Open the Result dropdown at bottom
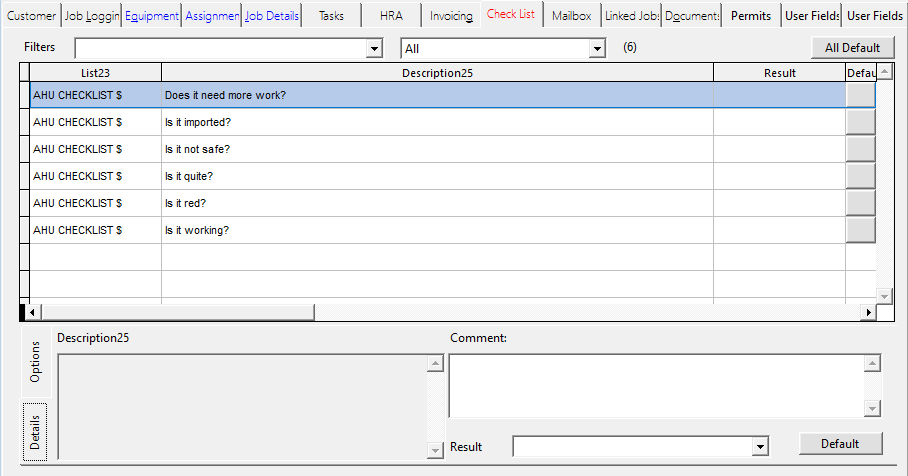Viewport: 908px width, 476px height. 760,447
